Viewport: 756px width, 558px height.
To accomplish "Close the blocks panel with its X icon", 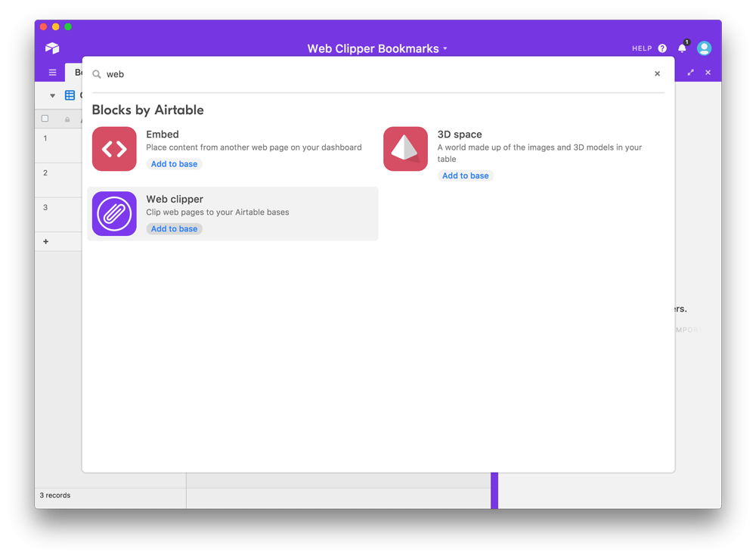I will (708, 73).
